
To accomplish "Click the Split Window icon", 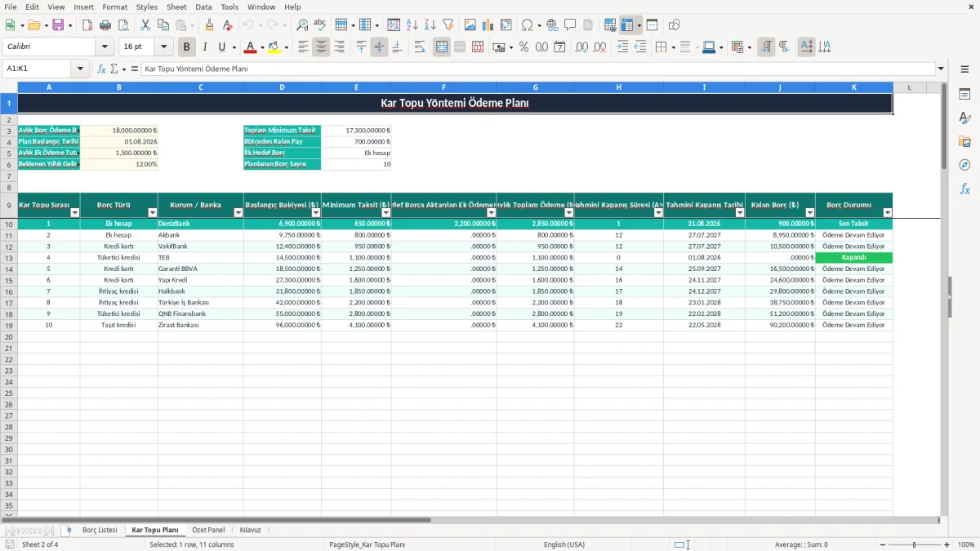I will tap(653, 25).
